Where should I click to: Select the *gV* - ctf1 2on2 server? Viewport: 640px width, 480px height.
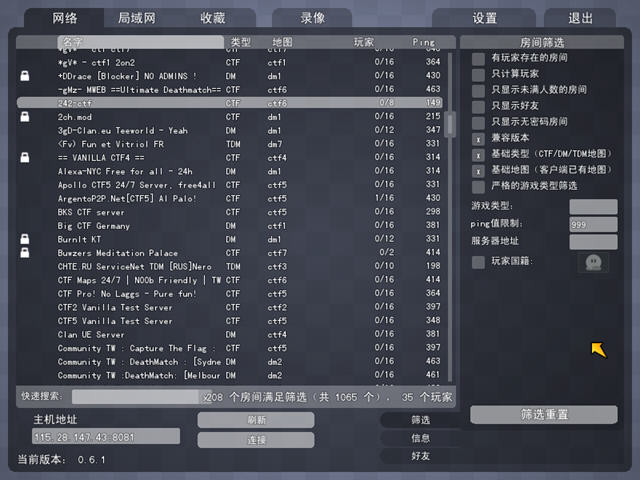[x=229, y=62]
